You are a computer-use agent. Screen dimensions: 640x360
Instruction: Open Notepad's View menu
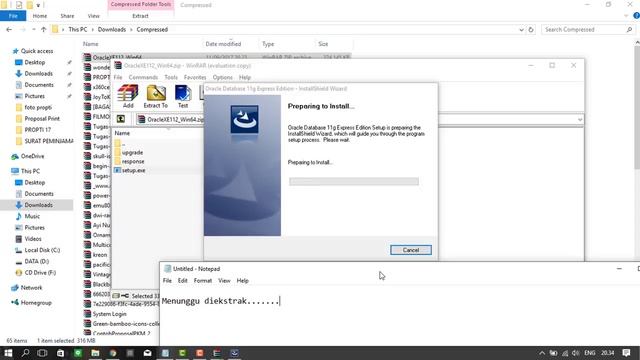click(224, 280)
